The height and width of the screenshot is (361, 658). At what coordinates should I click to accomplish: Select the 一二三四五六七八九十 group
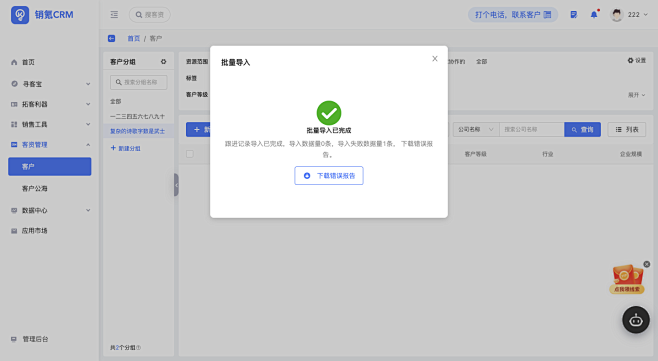pos(138,116)
